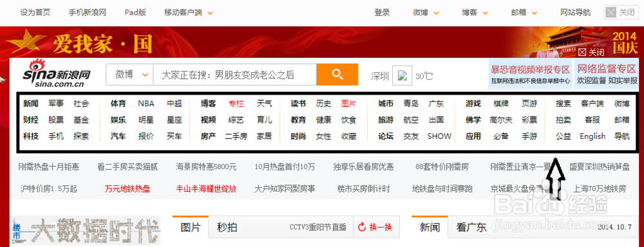Open 网站导航 link
The width and height of the screenshot is (644, 247).
click(x=575, y=12)
